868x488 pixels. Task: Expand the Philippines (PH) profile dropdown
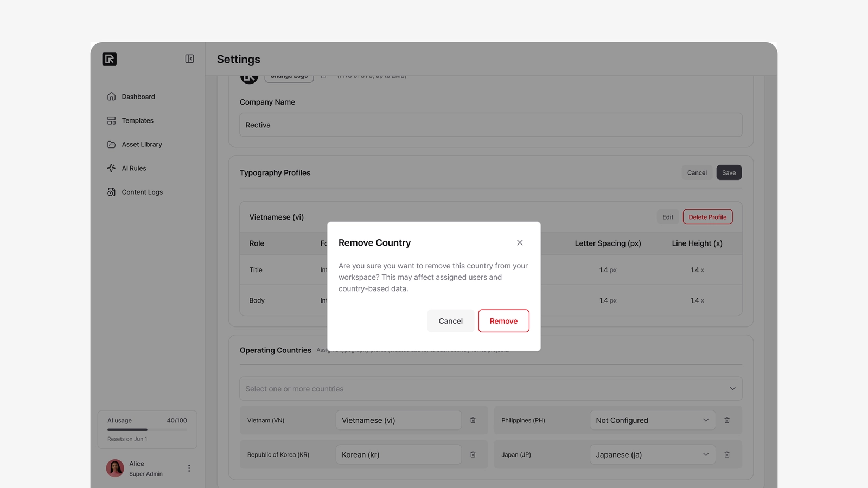tap(653, 420)
